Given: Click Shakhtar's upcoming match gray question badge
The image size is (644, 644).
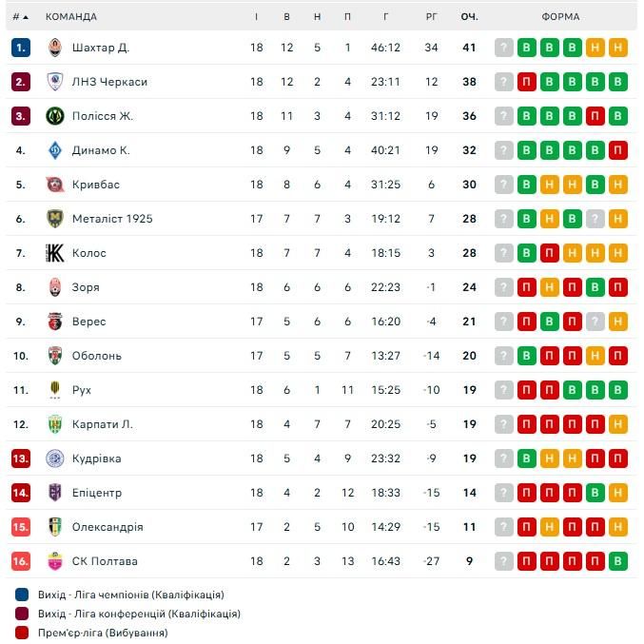Looking at the screenshot, I should tap(504, 48).
